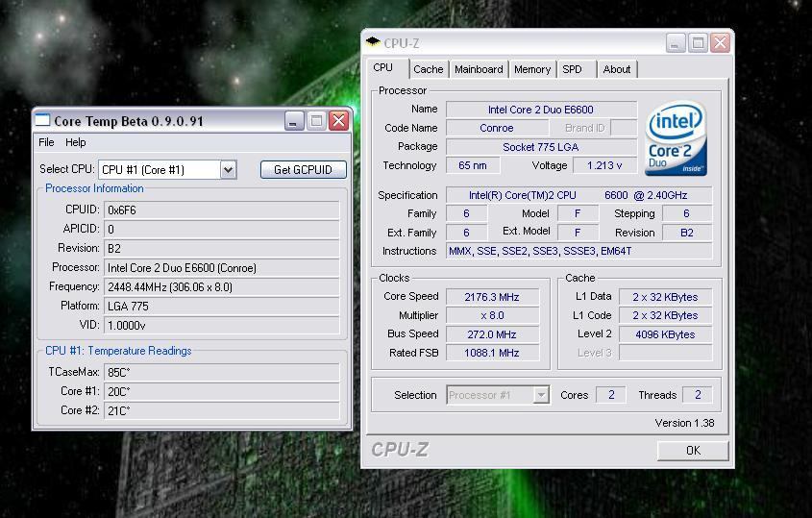Click the Bus Speed value 272.0 MHz
The height and width of the screenshot is (518, 812).
pos(492,334)
